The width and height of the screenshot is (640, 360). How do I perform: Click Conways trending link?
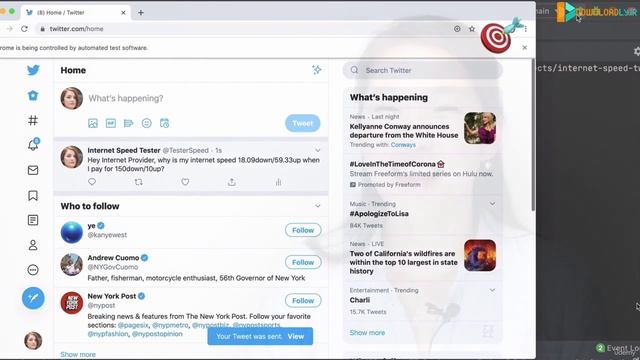click(x=403, y=145)
